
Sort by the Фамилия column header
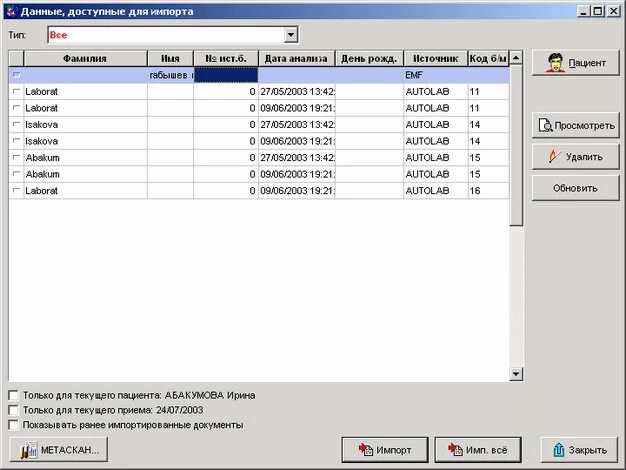point(85,59)
